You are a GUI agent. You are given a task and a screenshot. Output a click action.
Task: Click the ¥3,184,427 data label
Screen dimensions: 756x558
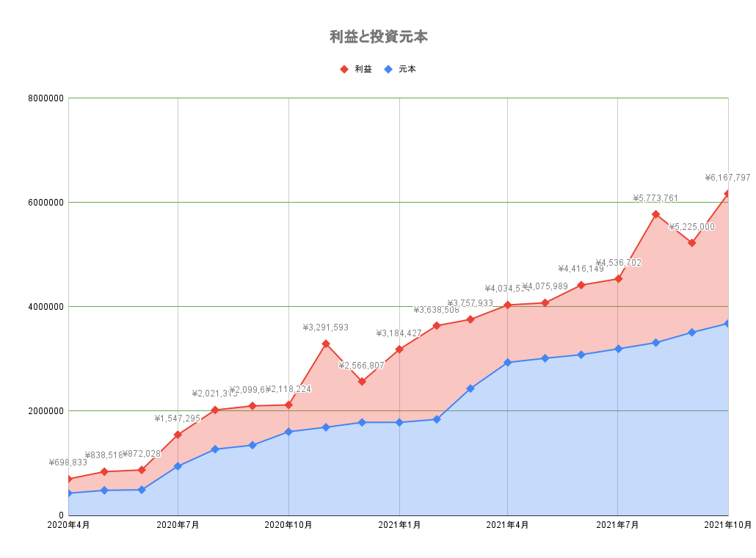coord(399,333)
